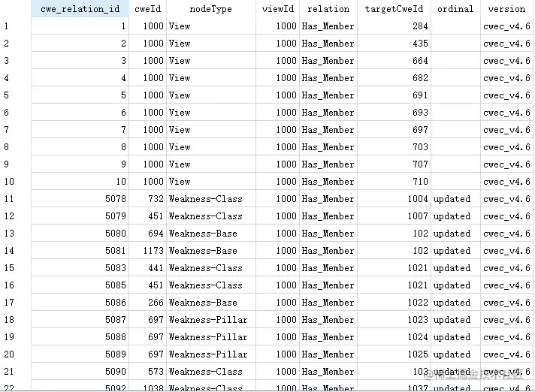Click cwe_relation_id cell 5080

(x=80, y=233)
